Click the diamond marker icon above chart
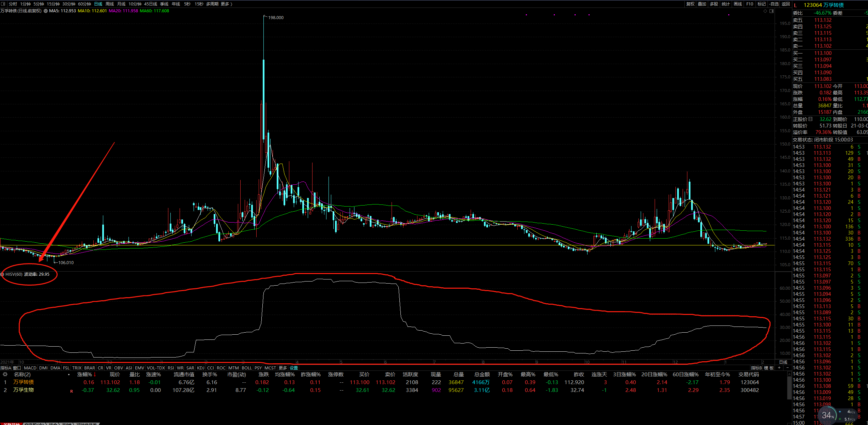Screen dimensions: 868x425 tap(765, 11)
